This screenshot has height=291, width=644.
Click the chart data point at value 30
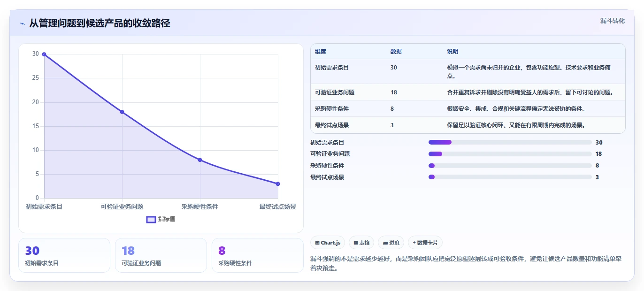coord(44,54)
